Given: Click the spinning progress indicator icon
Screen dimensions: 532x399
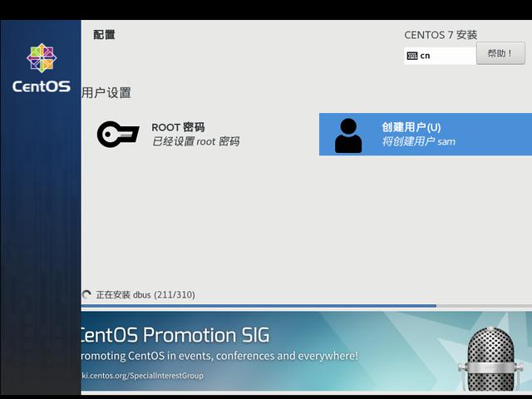Looking at the screenshot, I should 86,294.
